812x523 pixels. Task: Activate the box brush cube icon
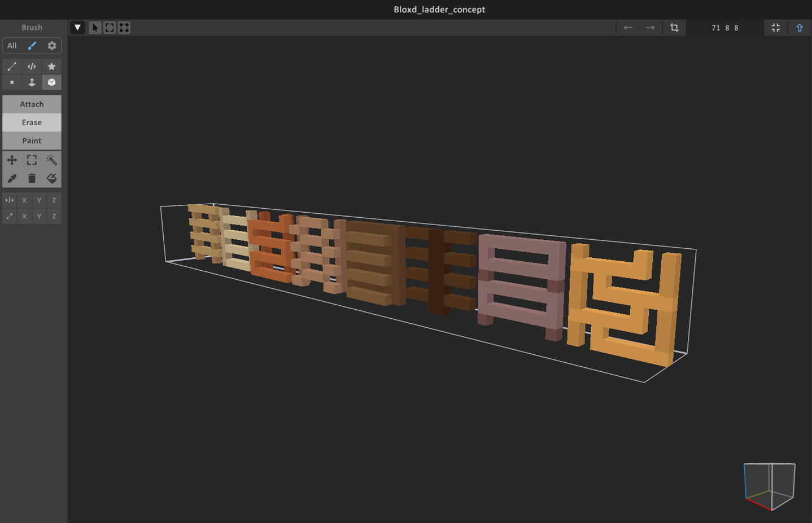click(51, 82)
